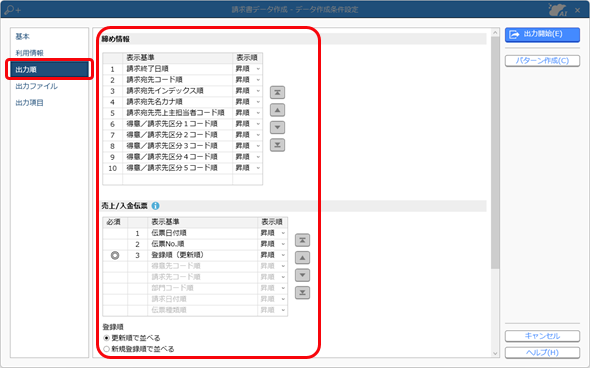This screenshot has width=590, height=368.
Task: Select 出力順 section
Action: pyautogui.click(x=49, y=70)
